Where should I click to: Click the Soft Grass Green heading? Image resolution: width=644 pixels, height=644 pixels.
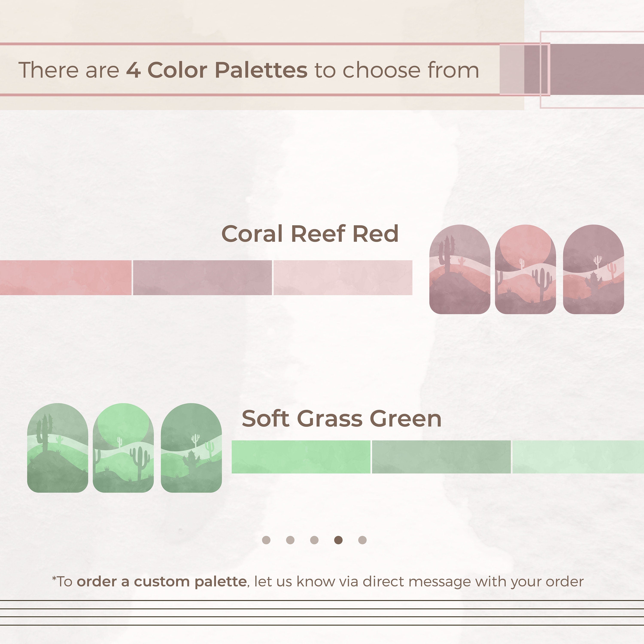pos(341,419)
